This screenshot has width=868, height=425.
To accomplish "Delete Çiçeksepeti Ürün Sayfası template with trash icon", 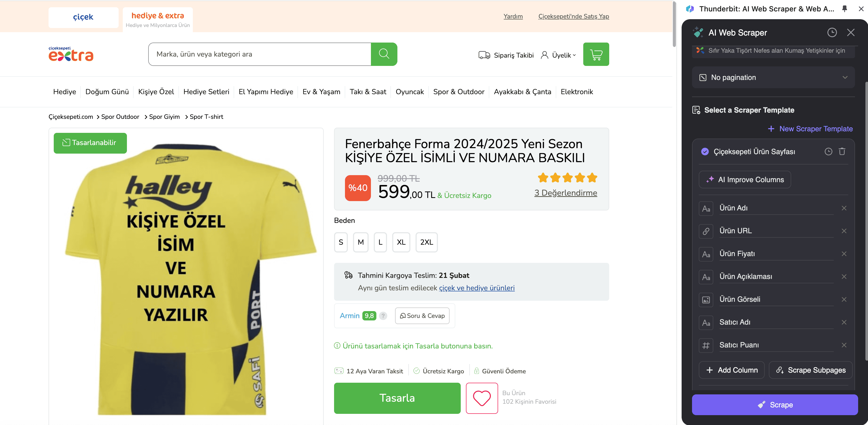I will click(x=842, y=152).
